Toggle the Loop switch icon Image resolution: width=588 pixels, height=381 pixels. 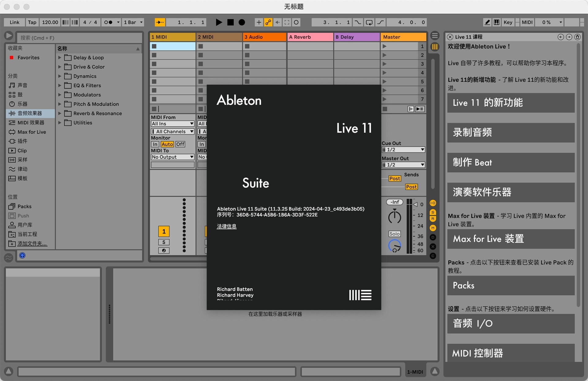click(369, 22)
